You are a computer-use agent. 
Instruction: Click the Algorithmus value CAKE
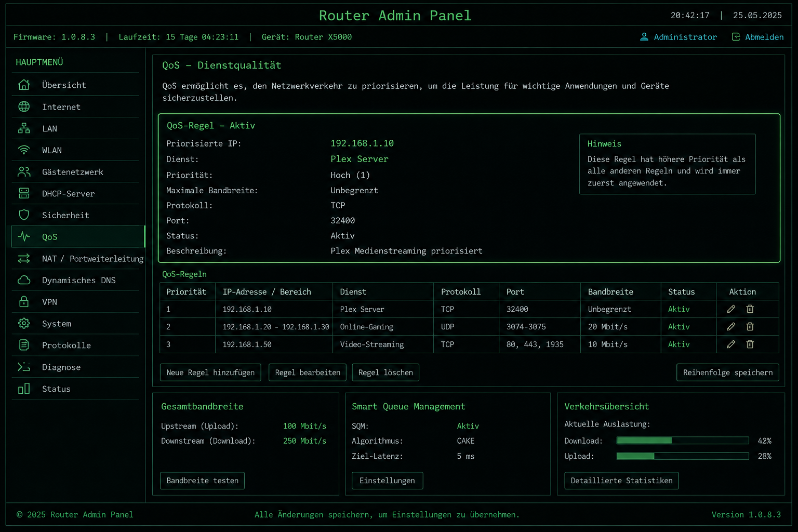[465, 441]
